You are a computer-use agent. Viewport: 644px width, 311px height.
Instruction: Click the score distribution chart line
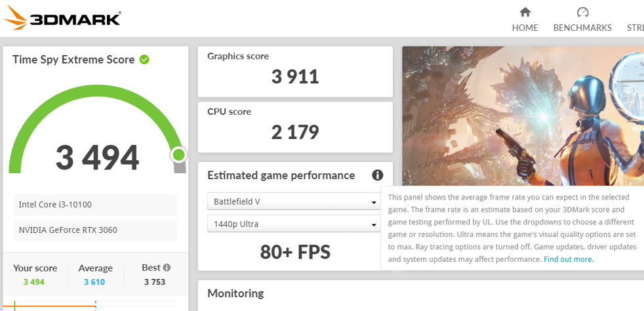pyautogui.click(x=49, y=306)
